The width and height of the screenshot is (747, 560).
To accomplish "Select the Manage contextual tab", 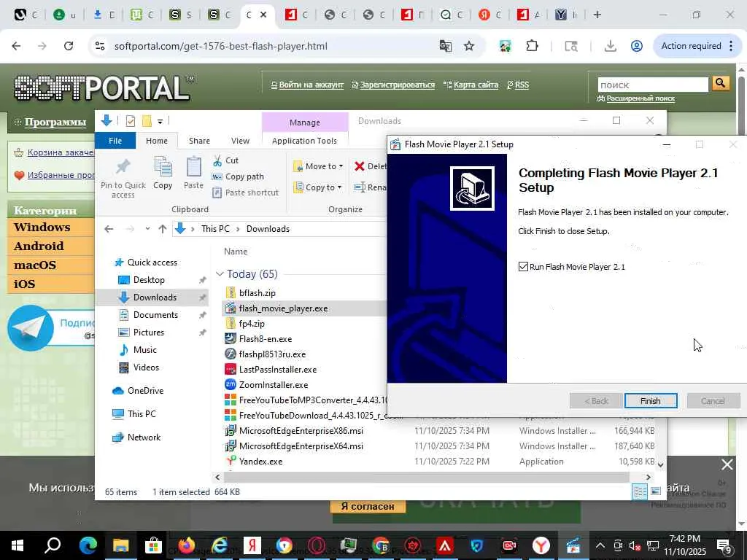I will pos(305,122).
